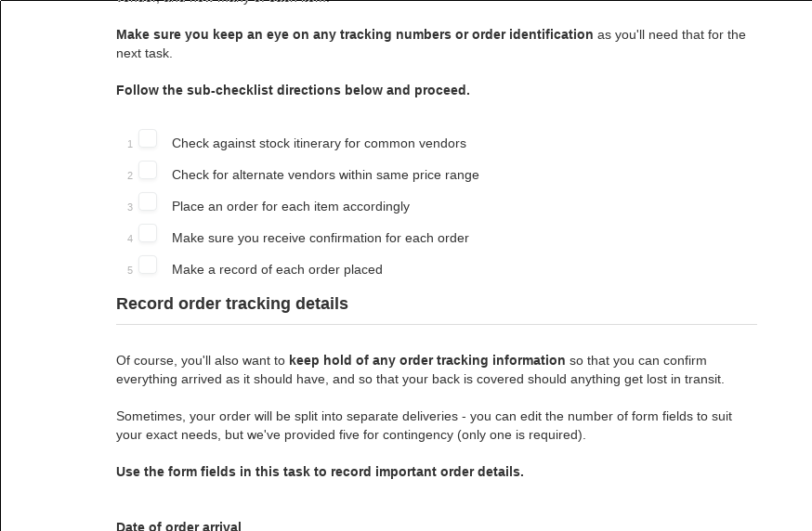Image resolution: width=812 pixels, height=531 pixels.
Task: Click 'Make sure you receive confirmation' item text
Action: (x=320, y=238)
